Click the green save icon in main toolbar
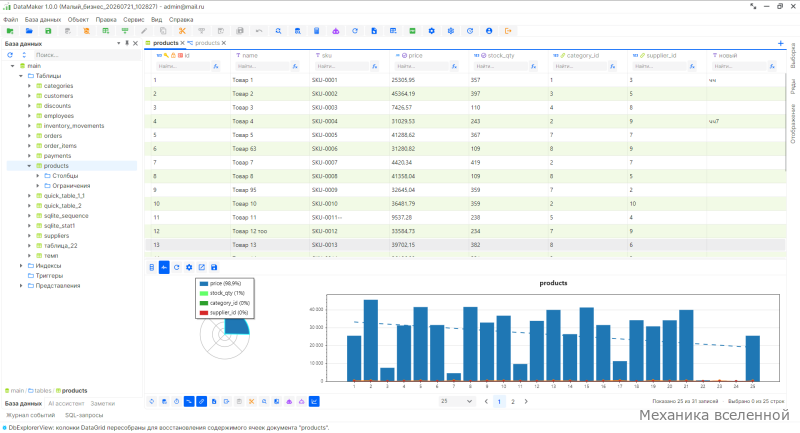Viewport: 800px width, 433px height. pyautogui.click(x=48, y=31)
